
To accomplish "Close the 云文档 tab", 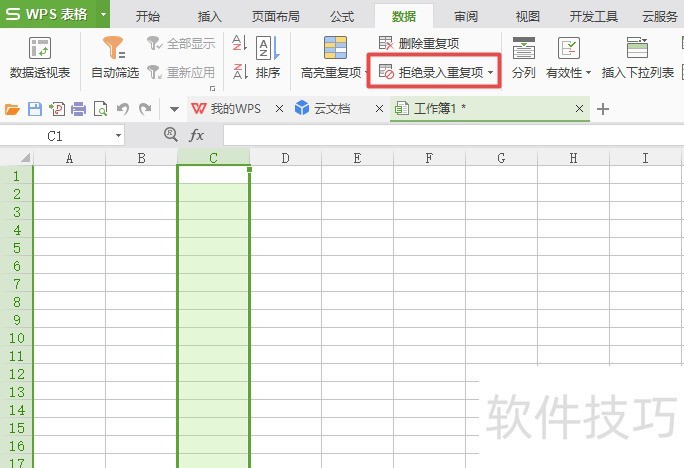I will pos(379,109).
